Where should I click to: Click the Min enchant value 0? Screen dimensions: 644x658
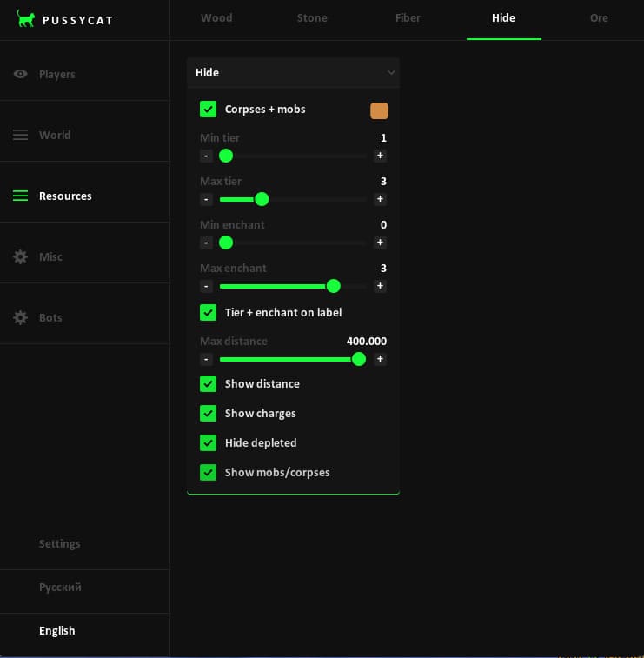(383, 225)
